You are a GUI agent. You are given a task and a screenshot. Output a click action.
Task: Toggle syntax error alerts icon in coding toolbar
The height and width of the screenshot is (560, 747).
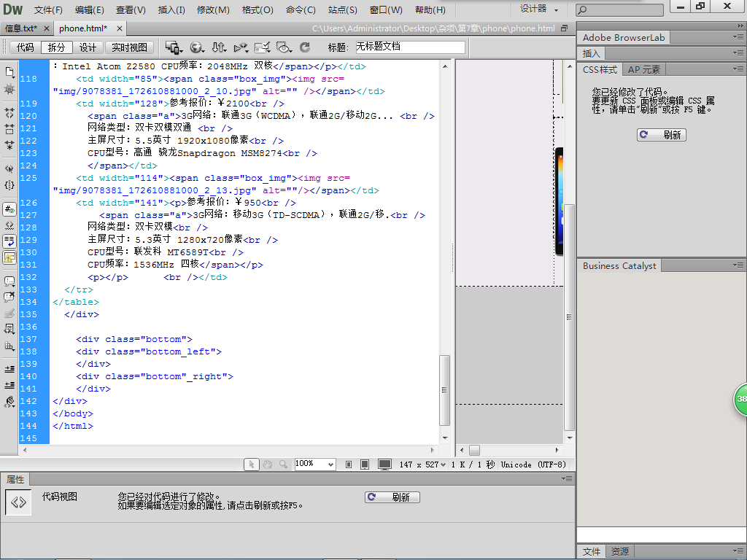(9, 257)
